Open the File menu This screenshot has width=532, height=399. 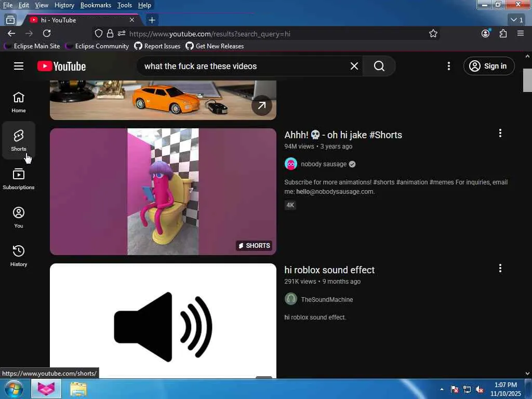click(x=8, y=5)
